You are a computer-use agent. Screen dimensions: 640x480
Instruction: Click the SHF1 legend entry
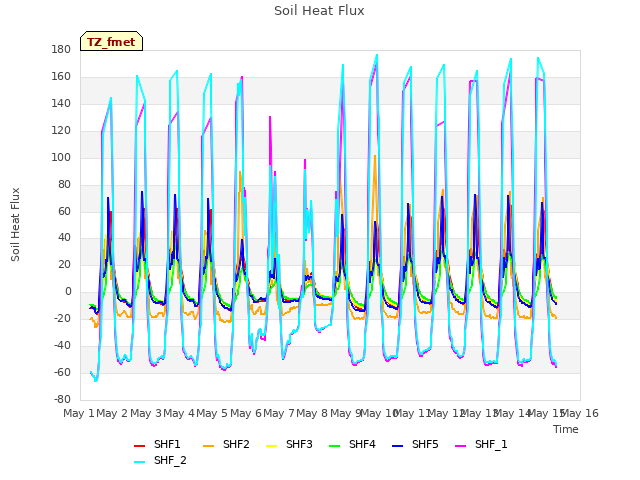point(157,444)
